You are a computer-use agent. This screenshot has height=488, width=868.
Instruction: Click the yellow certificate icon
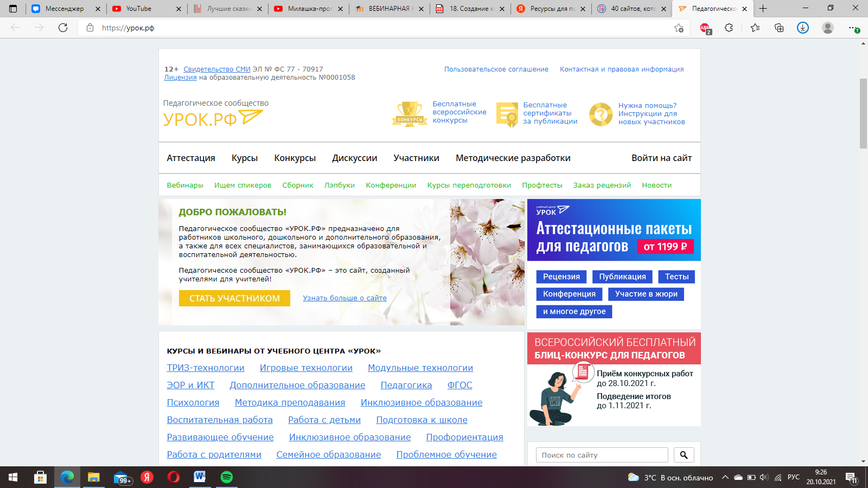[507, 115]
